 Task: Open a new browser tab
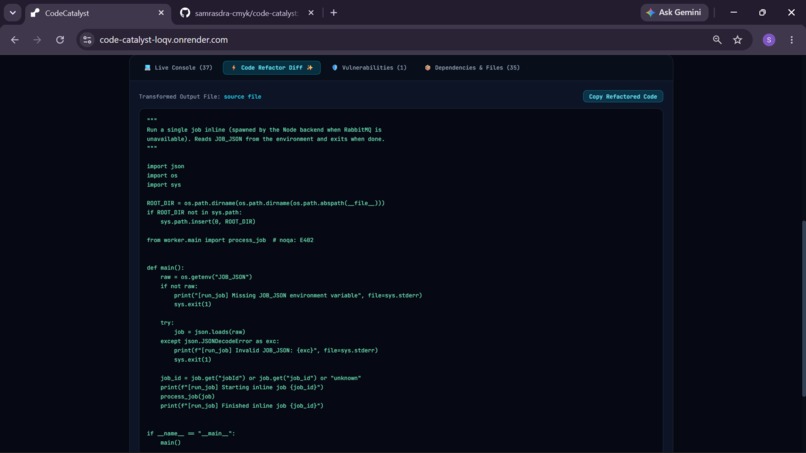point(334,13)
